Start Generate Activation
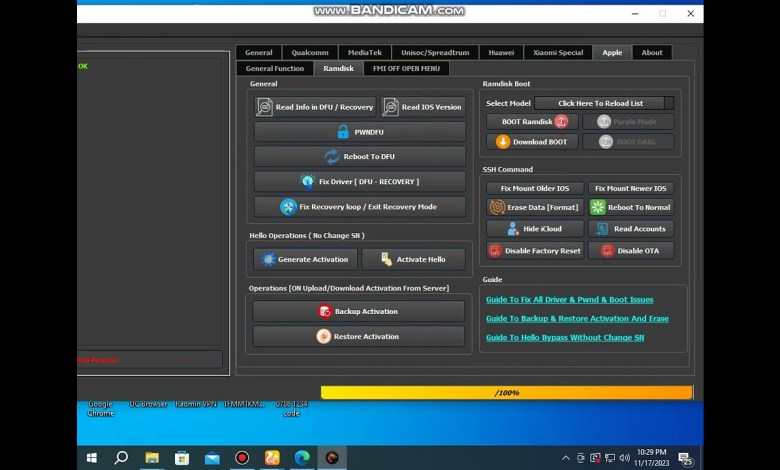The height and width of the screenshot is (470, 780). coord(305,259)
